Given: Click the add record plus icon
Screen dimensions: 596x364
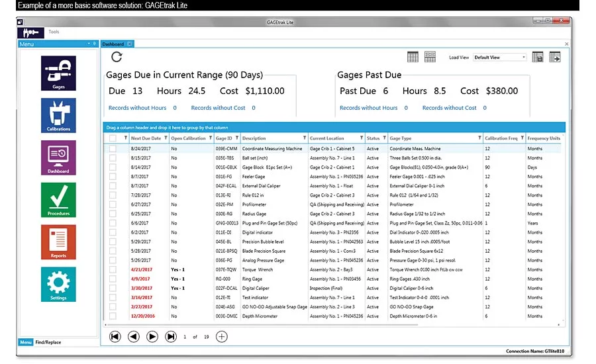Looking at the screenshot, I should pyautogui.click(x=222, y=337).
